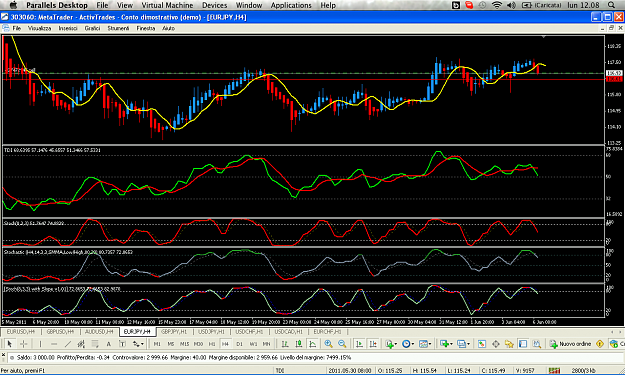Toggle chart auto scroll
Image resolution: width=625 pixels, height=375 pixels.
click(x=359, y=344)
